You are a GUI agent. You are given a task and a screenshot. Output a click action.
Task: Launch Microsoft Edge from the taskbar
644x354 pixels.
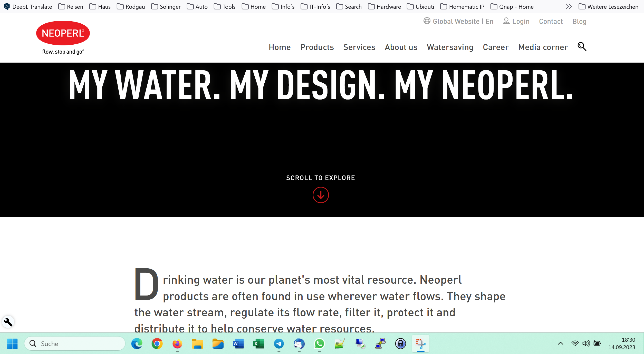coord(137,343)
